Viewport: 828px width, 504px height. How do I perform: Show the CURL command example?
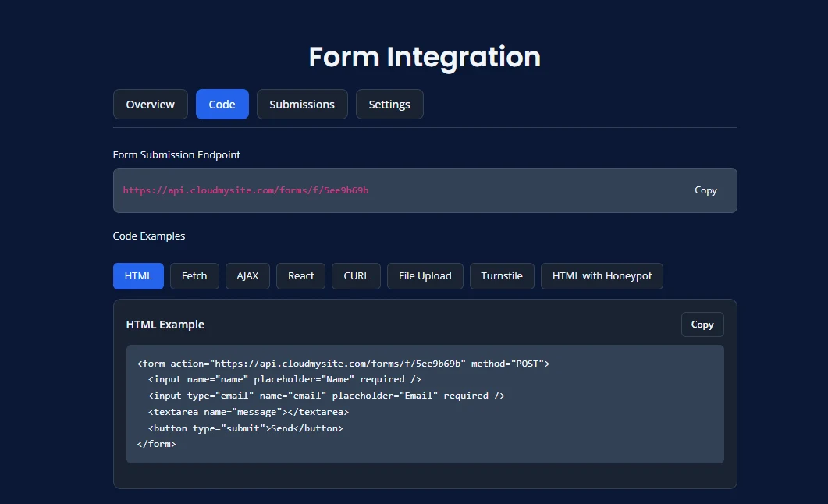[x=355, y=275]
